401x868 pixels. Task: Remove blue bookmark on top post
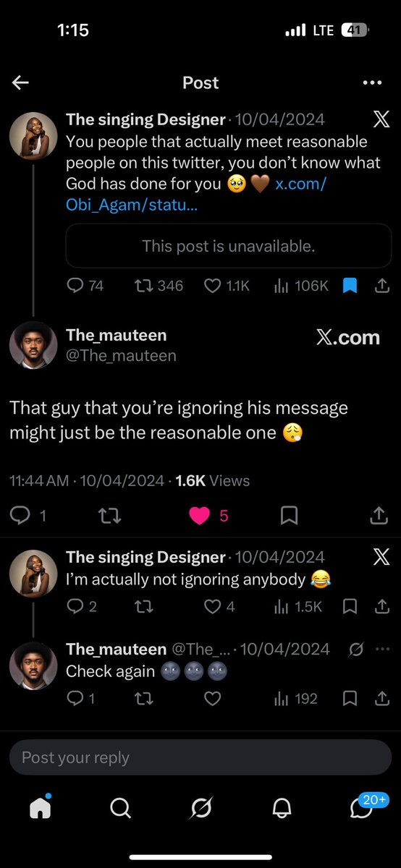point(350,286)
